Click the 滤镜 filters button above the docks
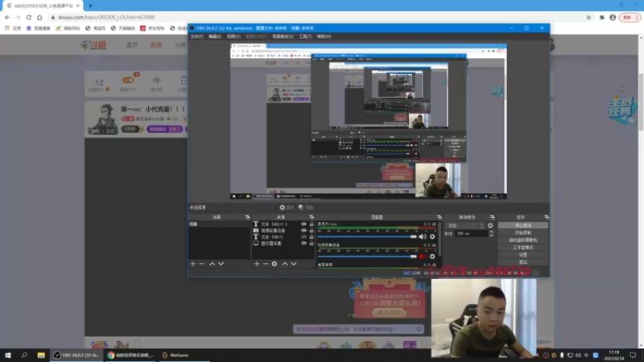 point(306,208)
